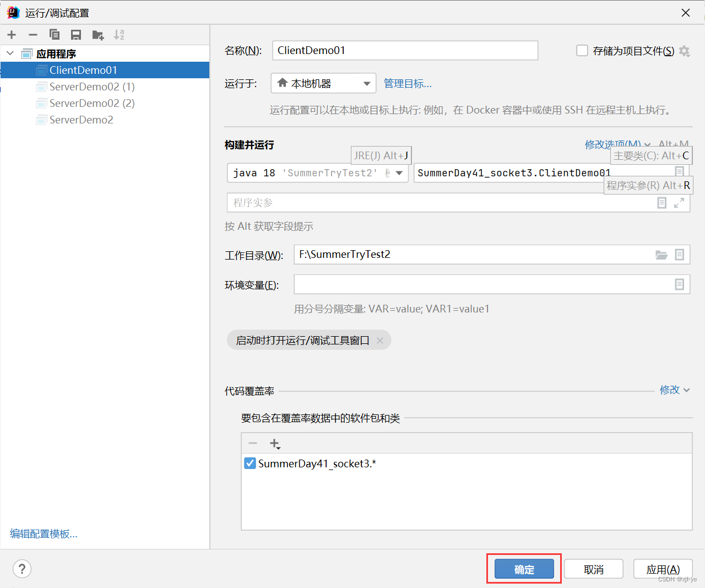Remove coverage package with minus button
This screenshot has height=588, width=705.
click(x=253, y=443)
